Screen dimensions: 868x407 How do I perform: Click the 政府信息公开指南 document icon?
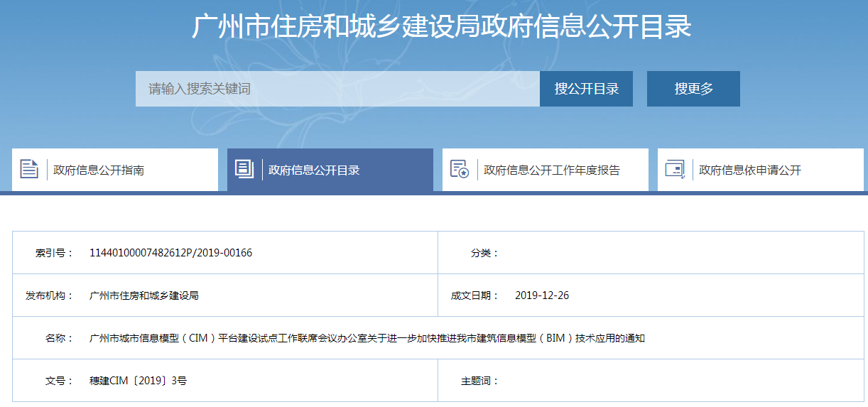[29, 169]
